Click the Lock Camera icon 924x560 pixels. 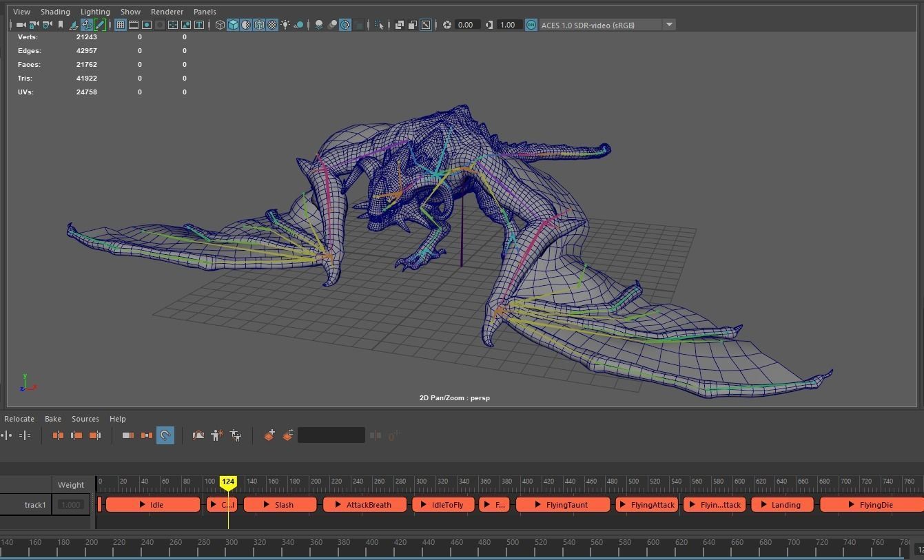[x=33, y=25]
